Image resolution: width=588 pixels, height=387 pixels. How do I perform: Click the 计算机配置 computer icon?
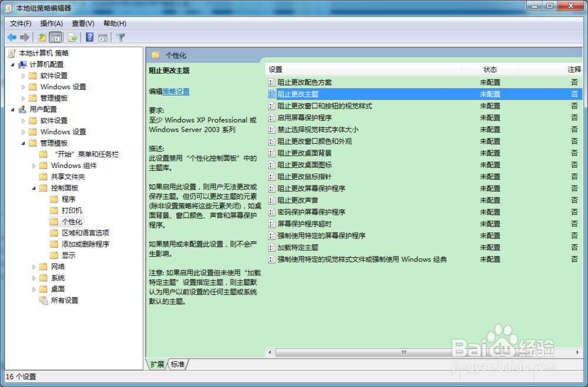point(22,65)
